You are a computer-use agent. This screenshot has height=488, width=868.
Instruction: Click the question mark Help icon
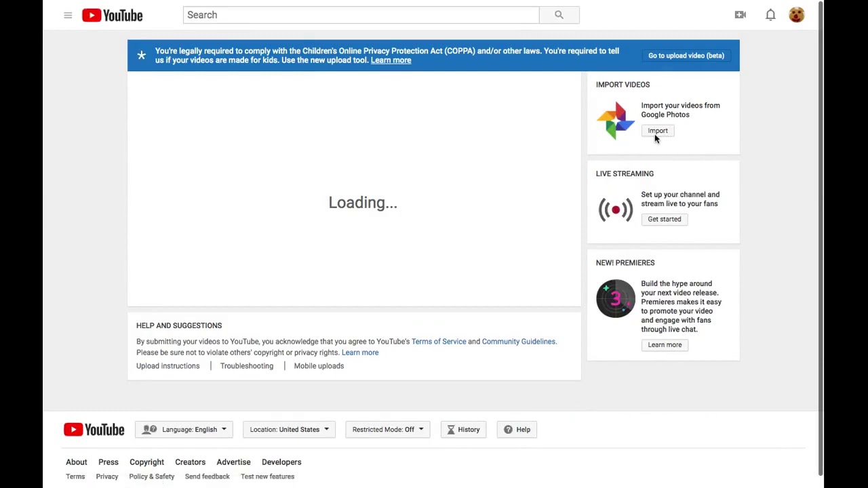(508, 430)
